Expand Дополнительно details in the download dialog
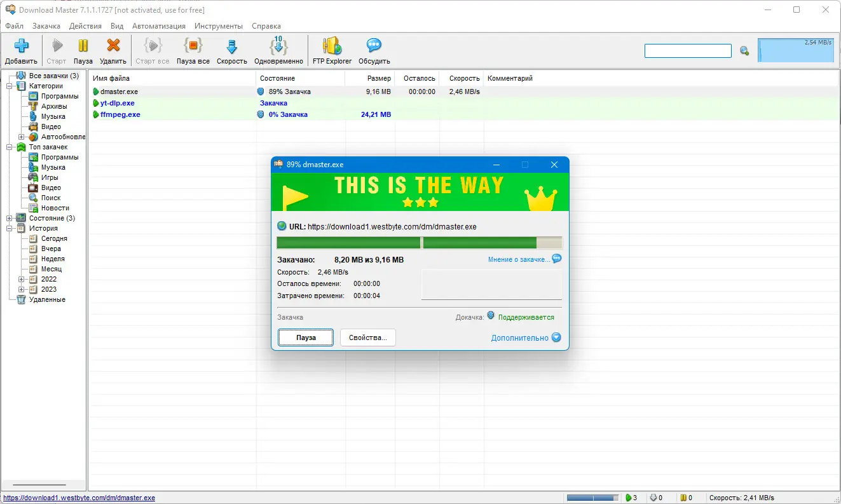Viewport: 841px width, 504px height. click(526, 337)
